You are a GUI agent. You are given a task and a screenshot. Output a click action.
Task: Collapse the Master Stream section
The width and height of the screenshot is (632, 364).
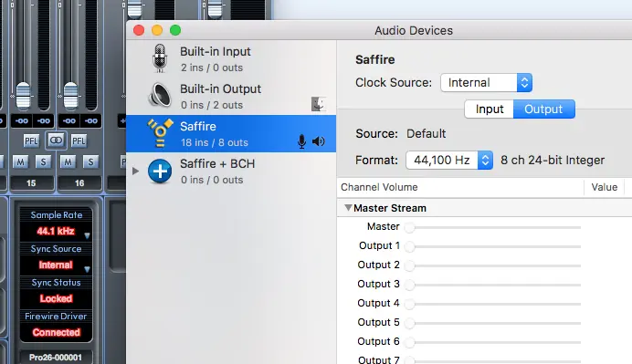point(348,208)
